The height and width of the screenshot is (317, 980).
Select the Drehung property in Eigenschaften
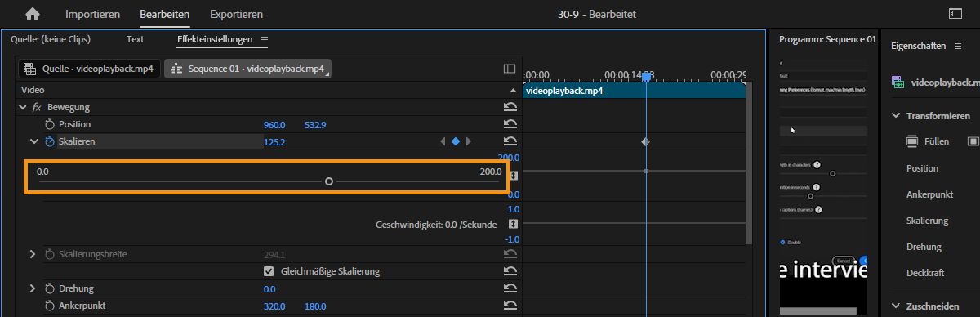(x=924, y=247)
